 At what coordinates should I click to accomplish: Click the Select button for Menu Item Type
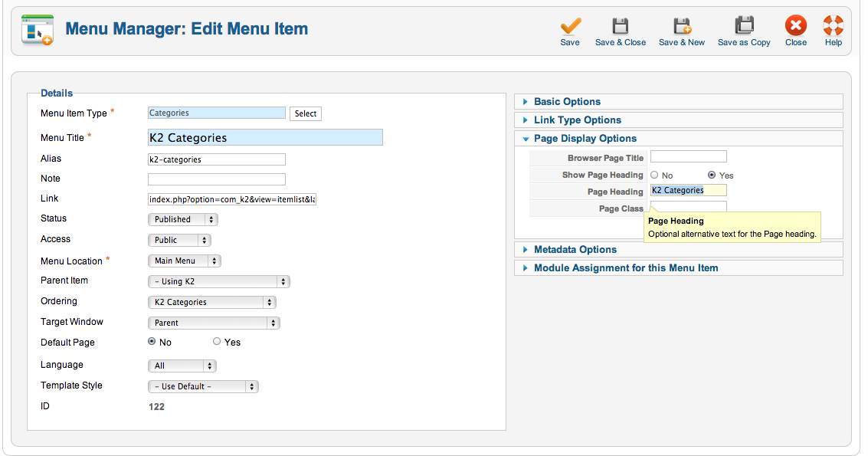(306, 113)
